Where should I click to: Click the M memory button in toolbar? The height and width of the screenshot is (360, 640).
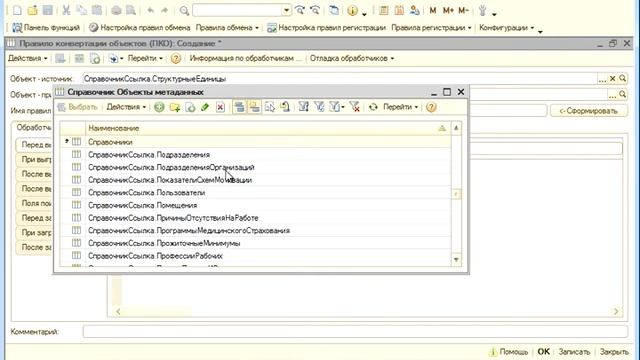[x=433, y=10]
